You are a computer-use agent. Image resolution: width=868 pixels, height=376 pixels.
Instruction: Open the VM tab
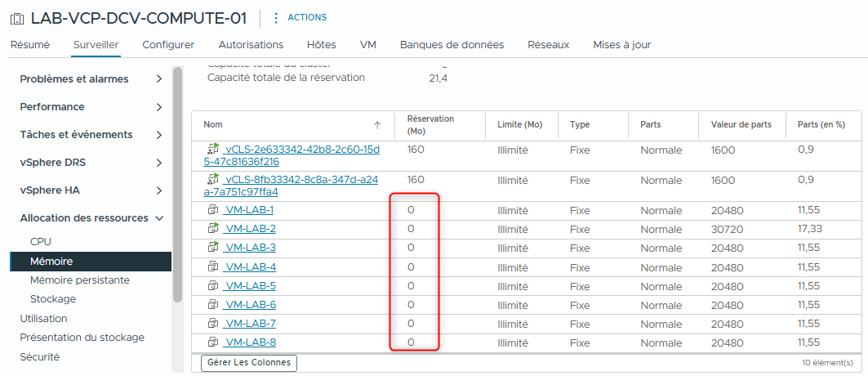coord(367,45)
